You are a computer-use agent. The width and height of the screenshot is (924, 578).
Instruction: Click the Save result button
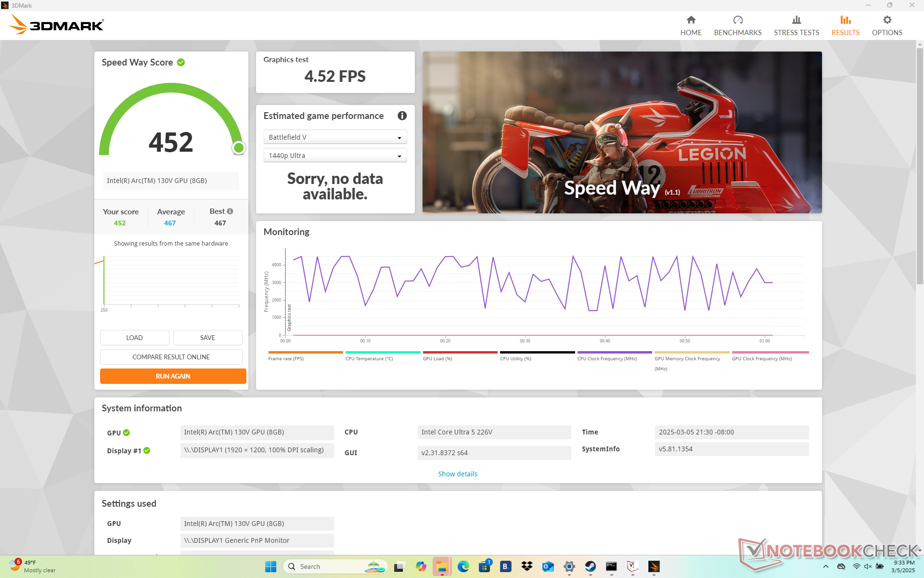point(207,338)
